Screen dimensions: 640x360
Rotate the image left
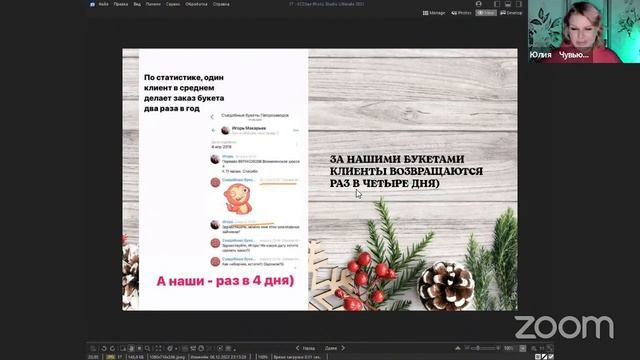(104, 348)
